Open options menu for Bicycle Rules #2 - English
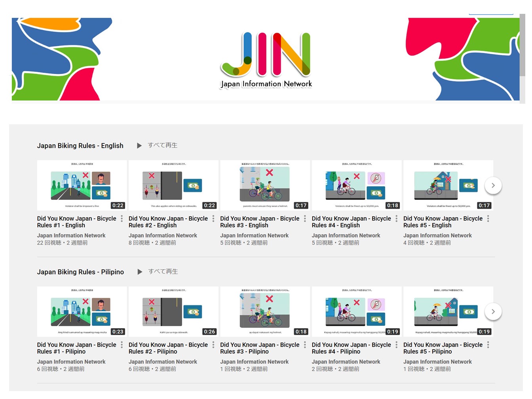 tap(213, 218)
